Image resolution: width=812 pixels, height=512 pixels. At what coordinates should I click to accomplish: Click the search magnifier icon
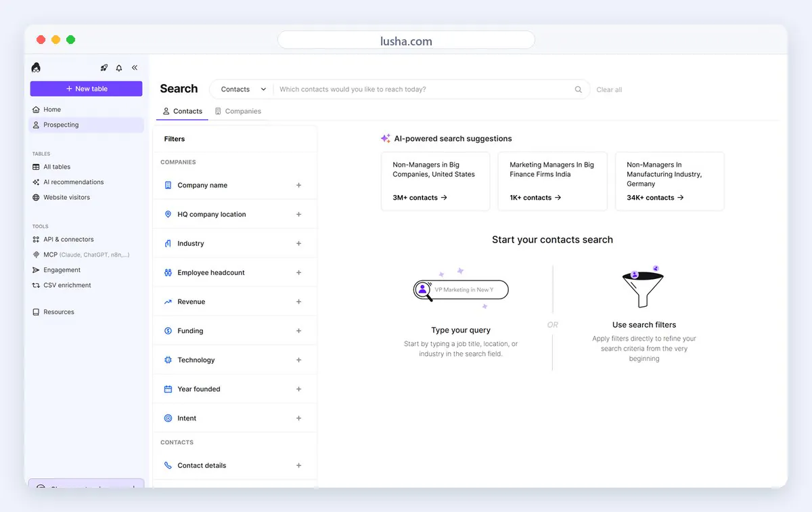(579, 89)
